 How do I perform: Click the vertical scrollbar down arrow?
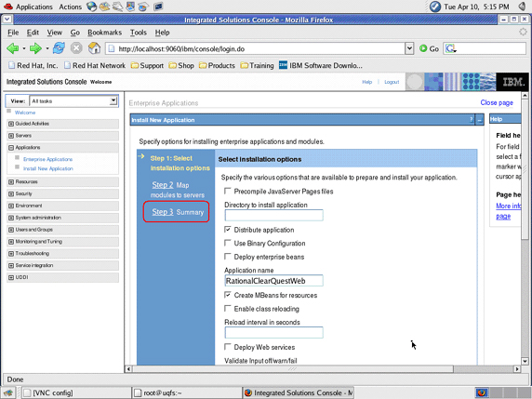click(525, 361)
